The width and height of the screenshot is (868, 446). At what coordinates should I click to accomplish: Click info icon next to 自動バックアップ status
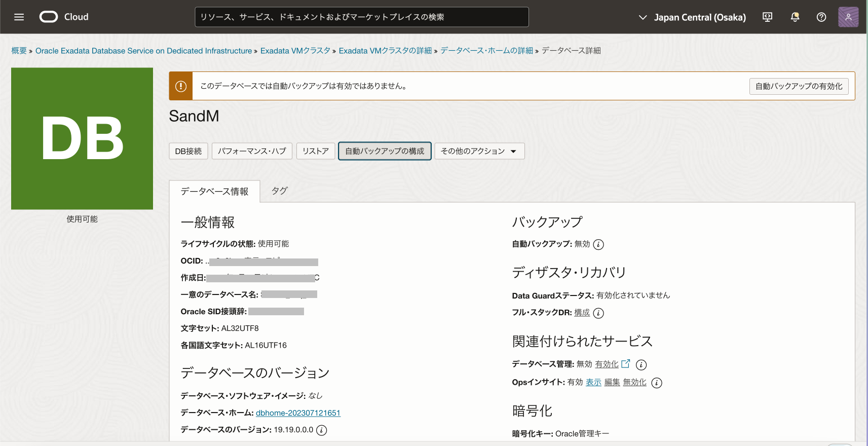pyautogui.click(x=598, y=244)
